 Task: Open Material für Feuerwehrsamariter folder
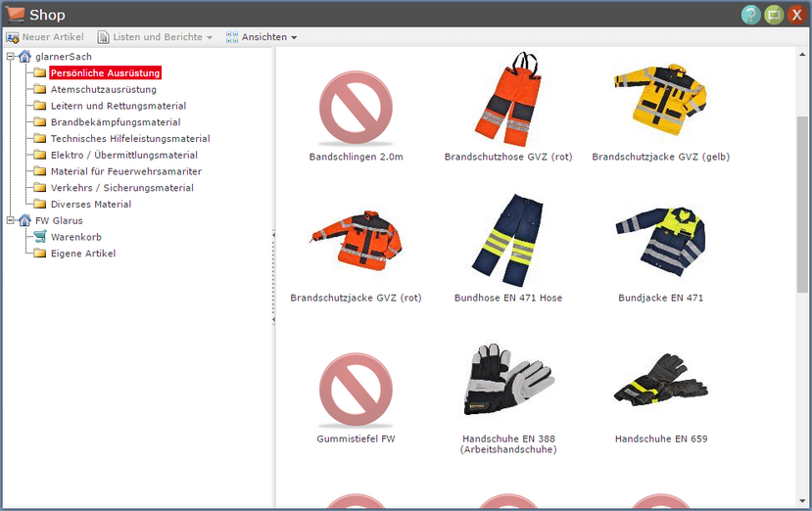(125, 171)
